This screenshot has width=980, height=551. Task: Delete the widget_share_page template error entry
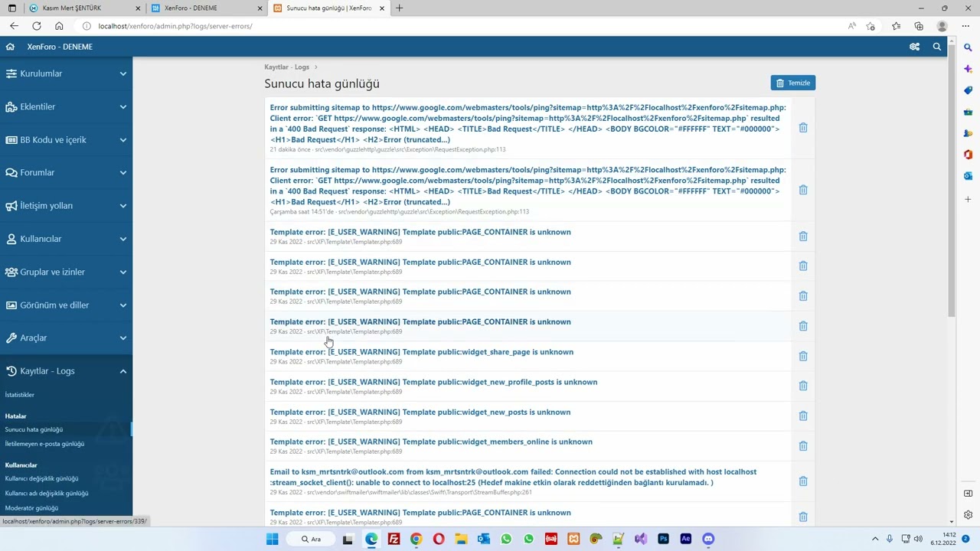[803, 356]
